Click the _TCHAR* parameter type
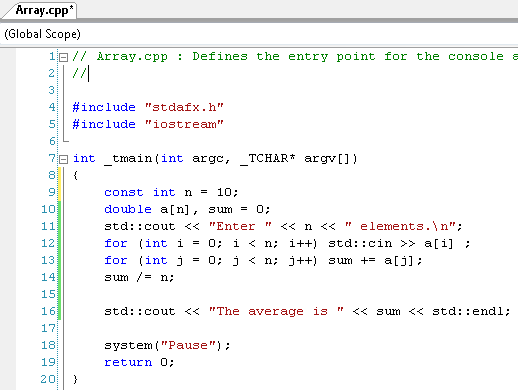Viewport: 518px width, 390px height. pos(268,159)
